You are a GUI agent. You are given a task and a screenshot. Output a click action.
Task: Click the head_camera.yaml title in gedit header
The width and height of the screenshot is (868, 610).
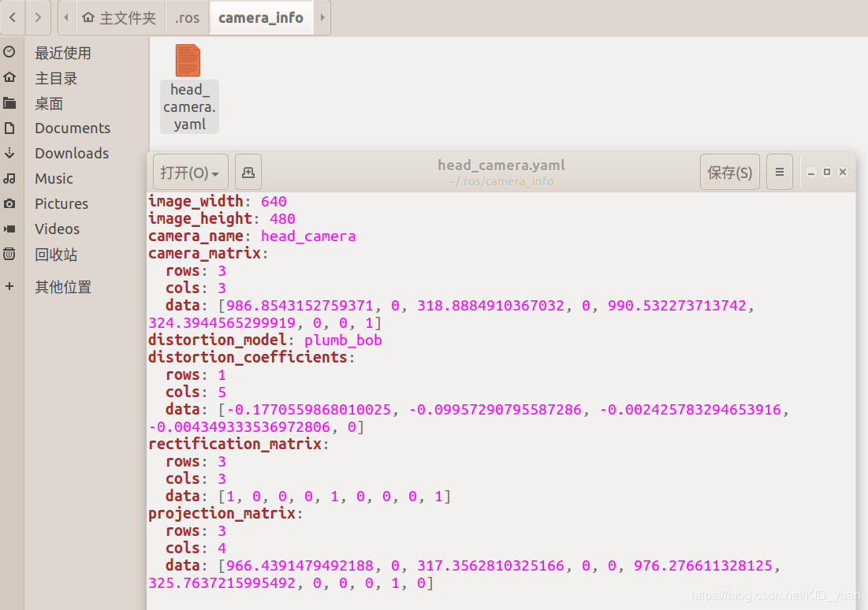click(501, 165)
